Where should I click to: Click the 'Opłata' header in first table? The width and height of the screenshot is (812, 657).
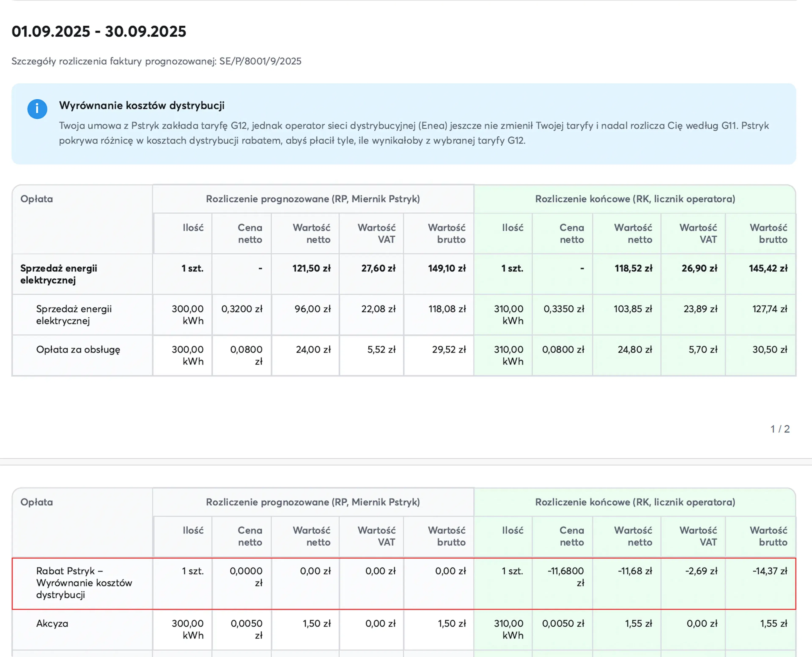37,199
